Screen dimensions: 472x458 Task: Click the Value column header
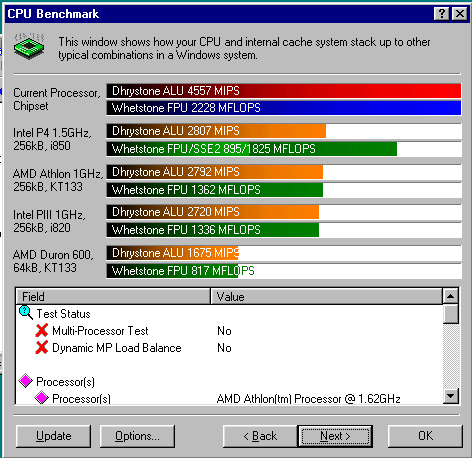pyautogui.click(x=327, y=296)
